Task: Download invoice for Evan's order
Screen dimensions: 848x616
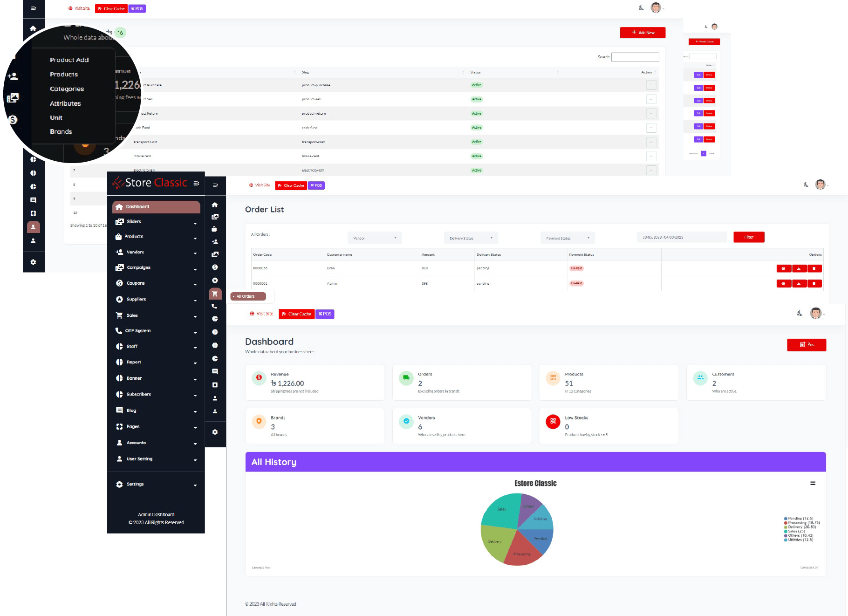Action: (x=799, y=268)
